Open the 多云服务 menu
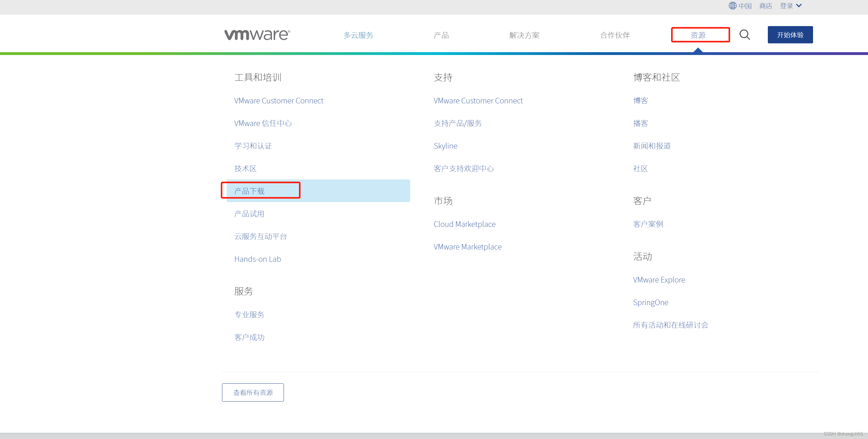The width and height of the screenshot is (868, 439). pos(358,35)
